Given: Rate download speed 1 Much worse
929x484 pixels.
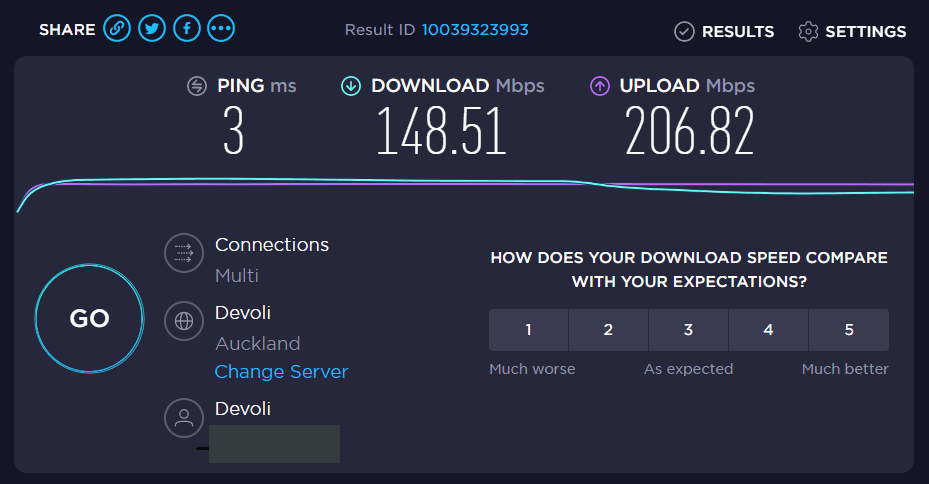Looking at the screenshot, I should coord(528,330).
